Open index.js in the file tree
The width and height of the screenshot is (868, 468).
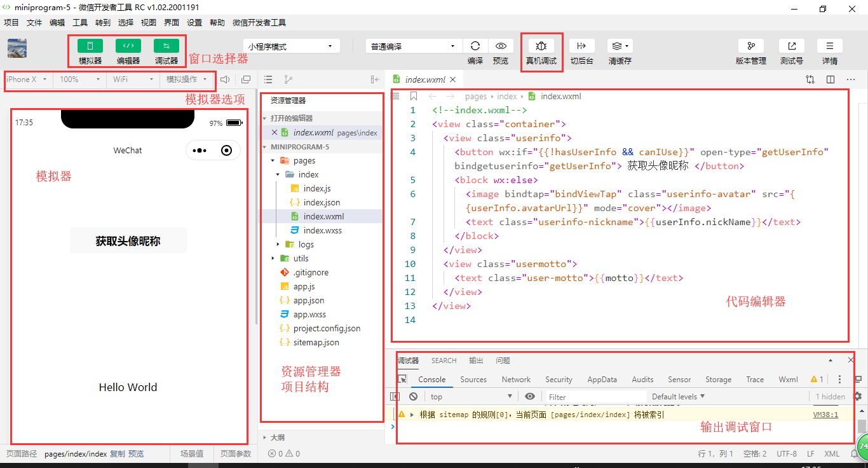click(316, 188)
